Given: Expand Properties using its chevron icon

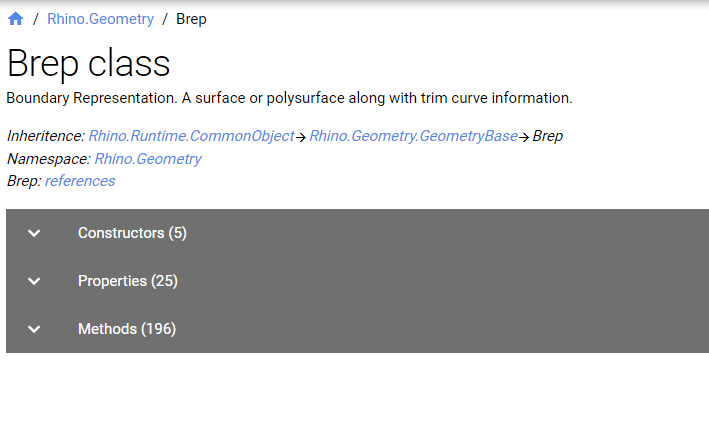Looking at the screenshot, I should (34, 281).
